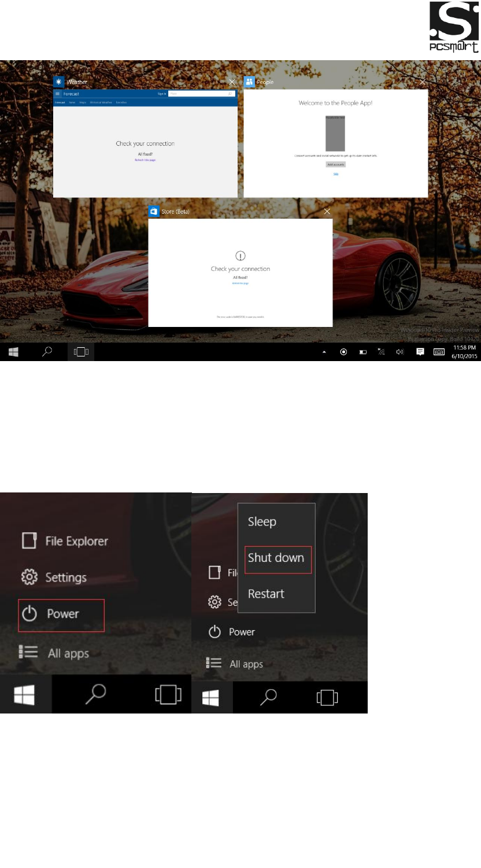The width and height of the screenshot is (481, 868).
Task: Open the touch keyboard icon in tray
Action: [439, 352]
